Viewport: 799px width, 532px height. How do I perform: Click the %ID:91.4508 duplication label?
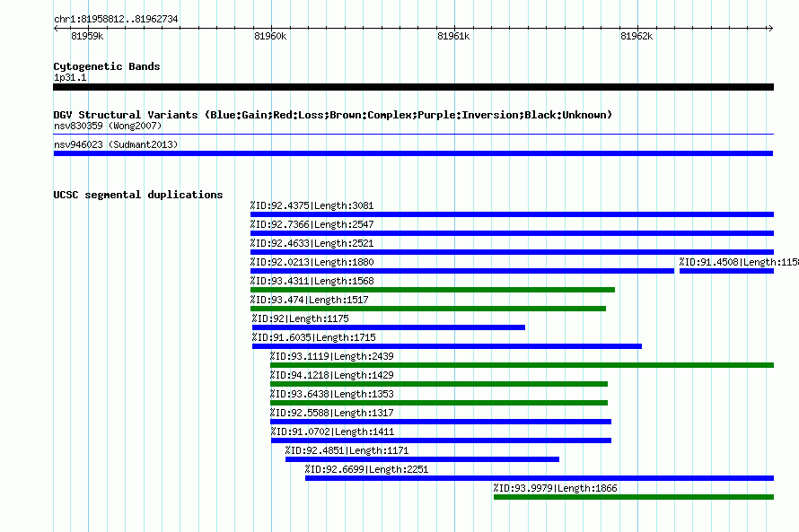(739, 262)
